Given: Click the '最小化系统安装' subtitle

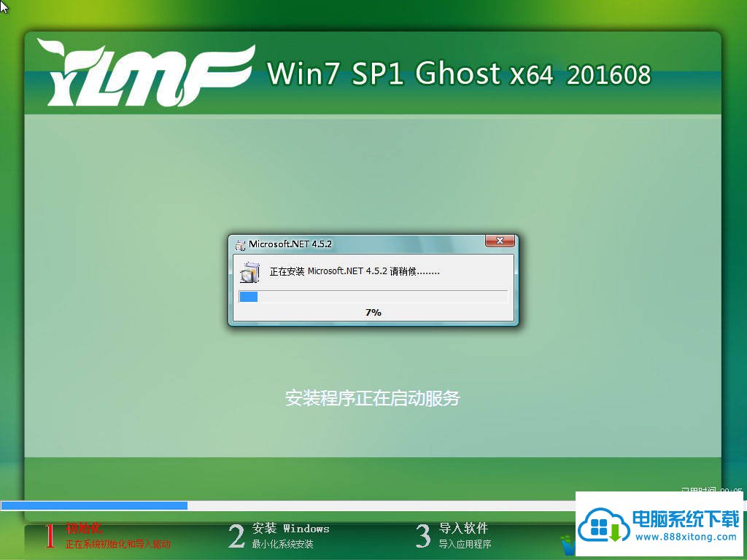Looking at the screenshot, I should click(282, 544).
